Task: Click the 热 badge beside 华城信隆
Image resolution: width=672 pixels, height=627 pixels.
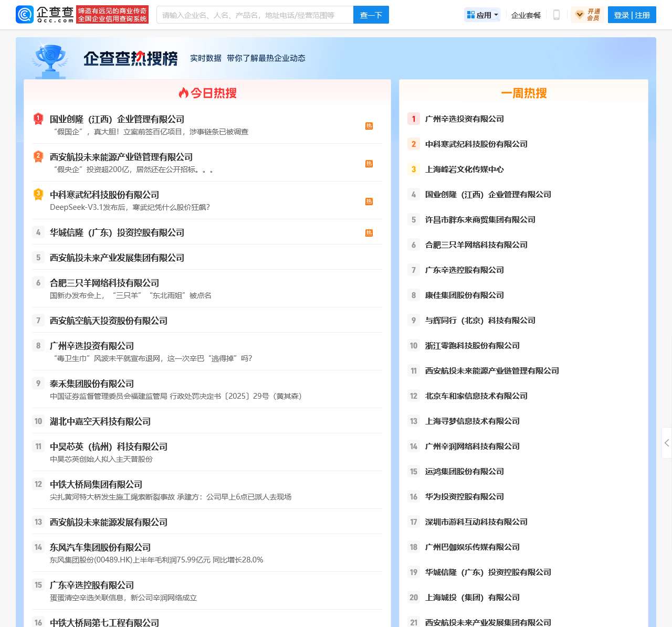Action: (369, 232)
